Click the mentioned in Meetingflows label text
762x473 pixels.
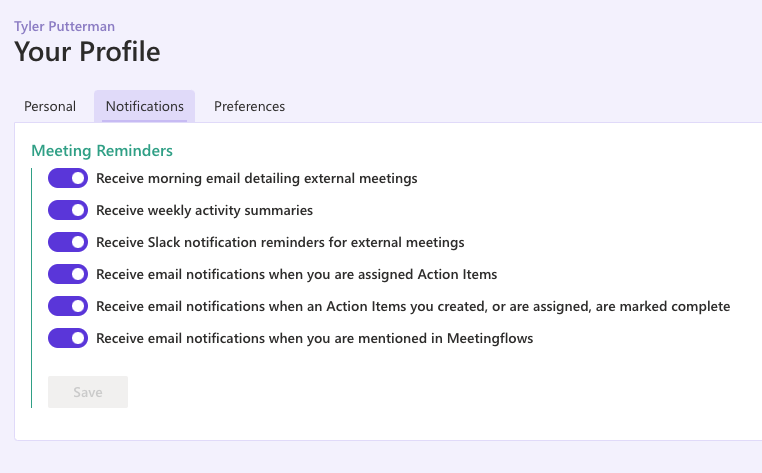[x=314, y=338]
